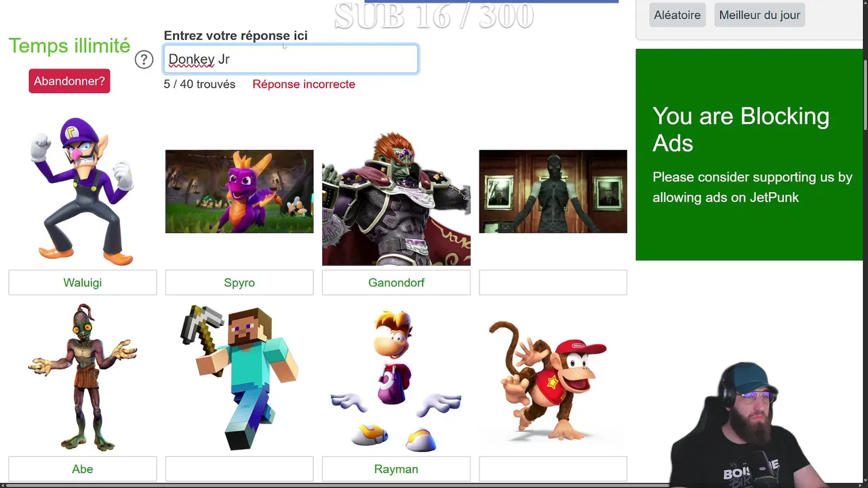Click the dark masked figure image
Viewport: 868px width, 488px height.
click(x=553, y=191)
